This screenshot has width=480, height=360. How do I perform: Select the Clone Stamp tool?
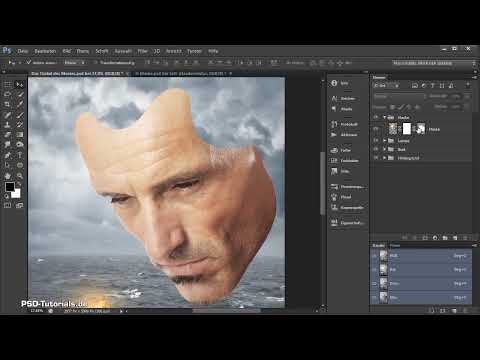coord(7,125)
